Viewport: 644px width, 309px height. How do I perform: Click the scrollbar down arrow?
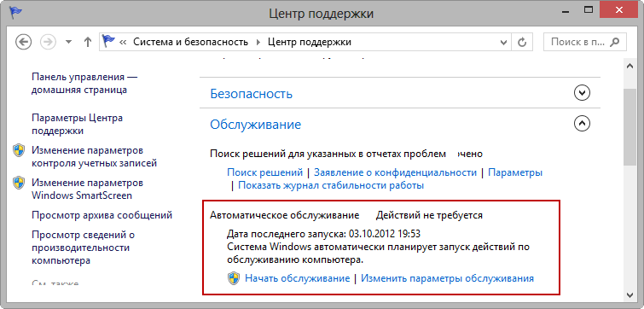point(629,294)
